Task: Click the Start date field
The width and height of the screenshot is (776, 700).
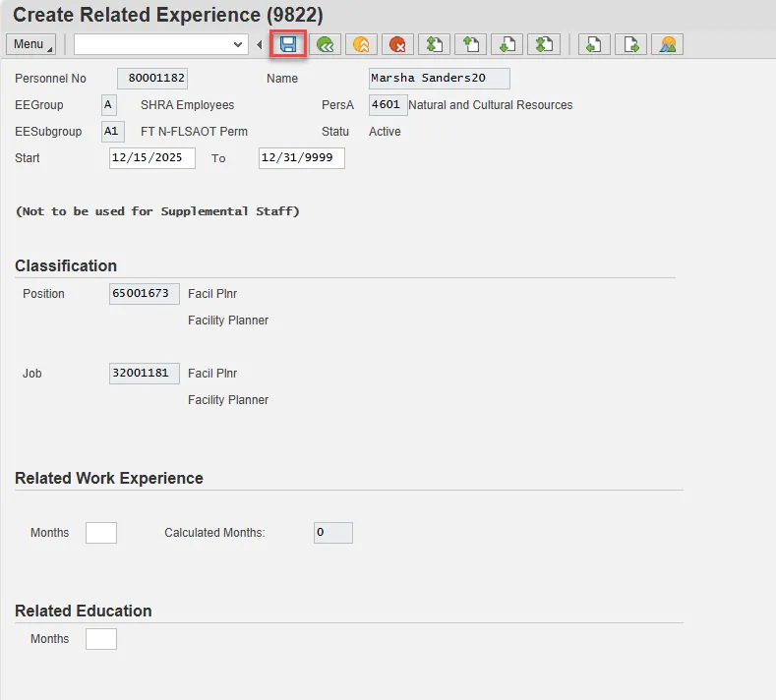Action: (152, 158)
